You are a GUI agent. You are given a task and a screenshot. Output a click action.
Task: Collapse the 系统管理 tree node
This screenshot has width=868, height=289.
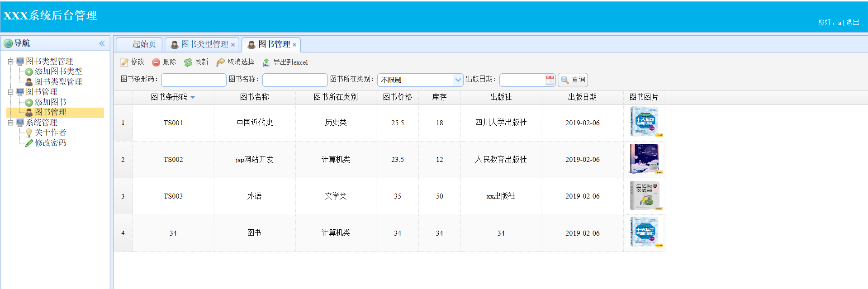pyautogui.click(x=10, y=123)
